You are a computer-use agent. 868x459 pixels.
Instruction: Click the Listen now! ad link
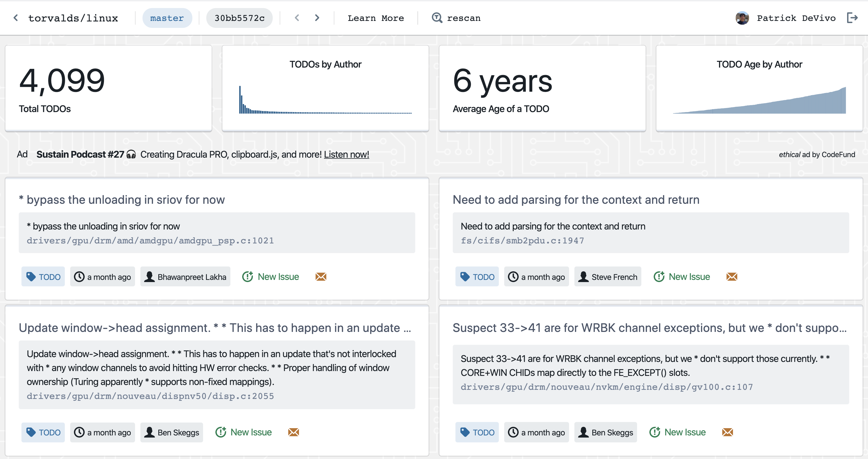coord(346,154)
